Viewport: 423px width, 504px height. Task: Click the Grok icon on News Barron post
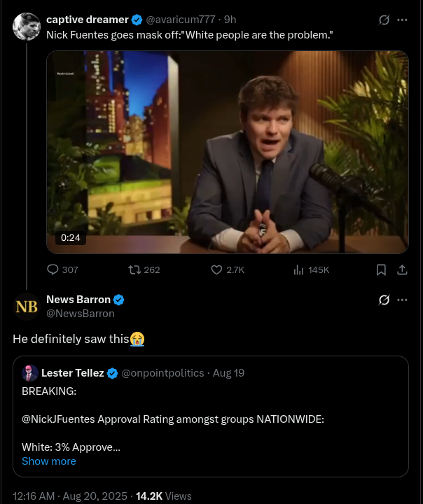pos(384,300)
